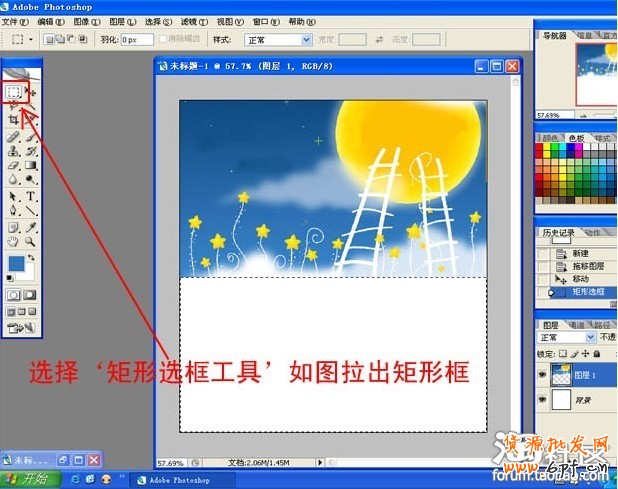The image size is (618, 489).
Task: Open the 窗口 menu
Action: pyautogui.click(x=266, y=22)
